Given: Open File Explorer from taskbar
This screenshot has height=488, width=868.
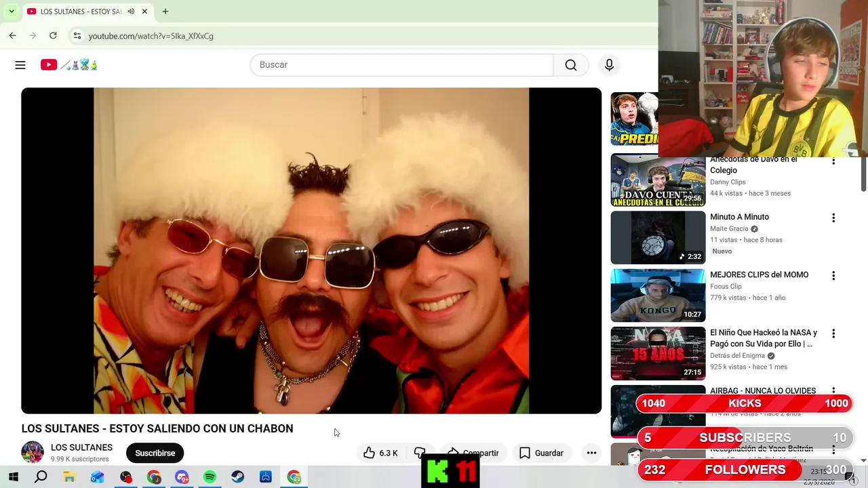Looking at the screenshot, I should click(x=69, y=477).
